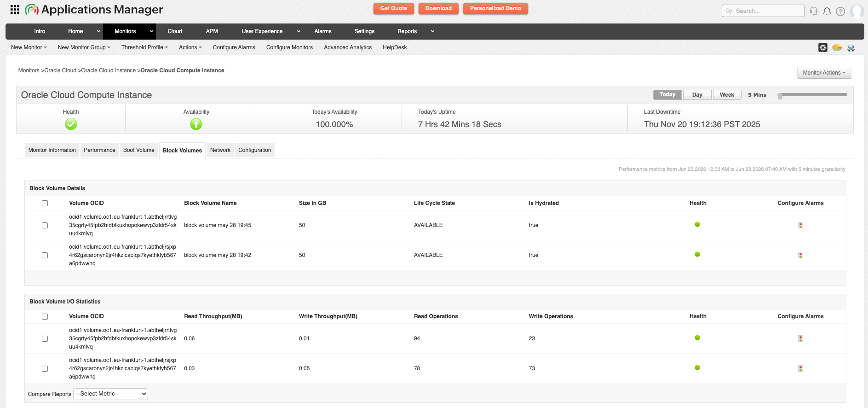Check the I/O row with 0.03 read throughput
The image size is (868, 408).
click(45, 368)
